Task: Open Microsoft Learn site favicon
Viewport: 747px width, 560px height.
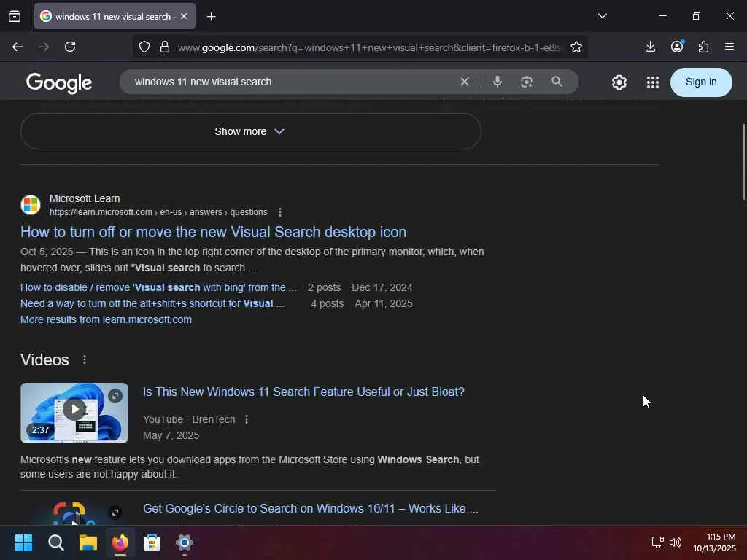Action: [x=31, y=205]
